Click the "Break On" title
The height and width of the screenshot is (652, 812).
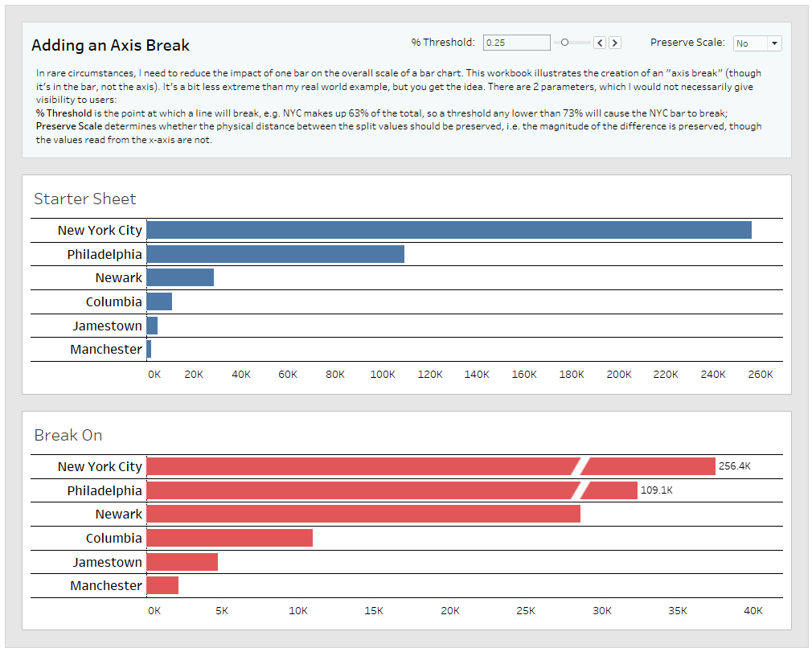pos(68,435)
